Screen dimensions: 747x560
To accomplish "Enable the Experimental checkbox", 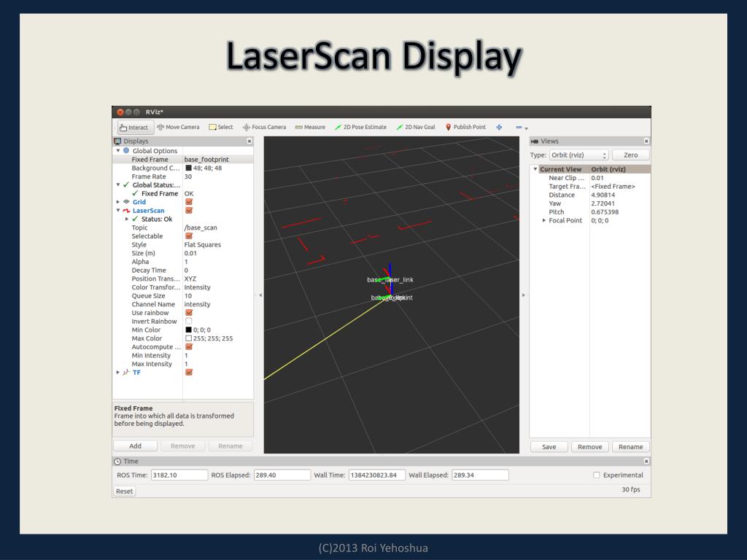I will pos(596,475).
